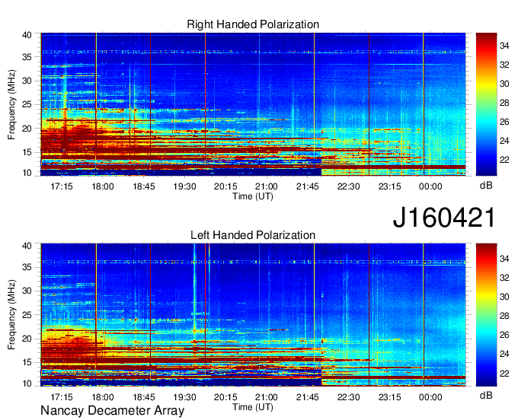Click the J160421 observation label
Screen dimensions: 518x420
444,218
